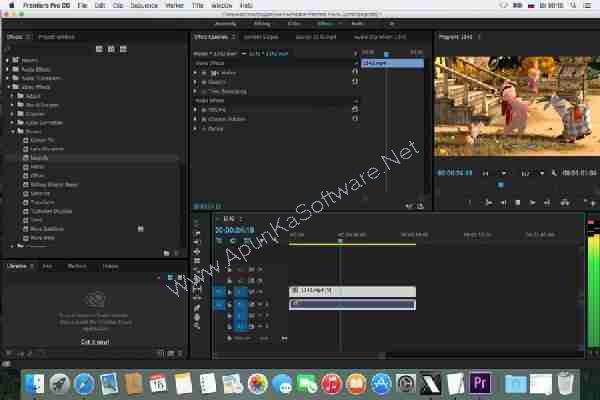This screenshot has height=400, width=600.
Task: Step back one frame in Program monitor
Action: pyautogui.click(x=504, y=203)
